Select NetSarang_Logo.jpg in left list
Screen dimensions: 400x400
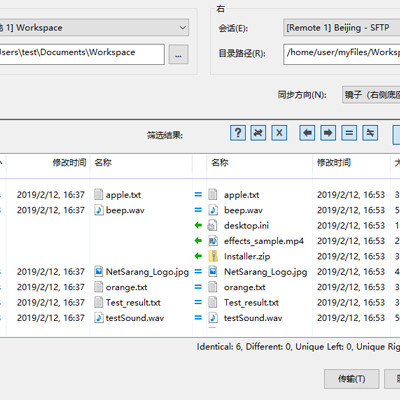pyautogui.click(x=147, y=272)
